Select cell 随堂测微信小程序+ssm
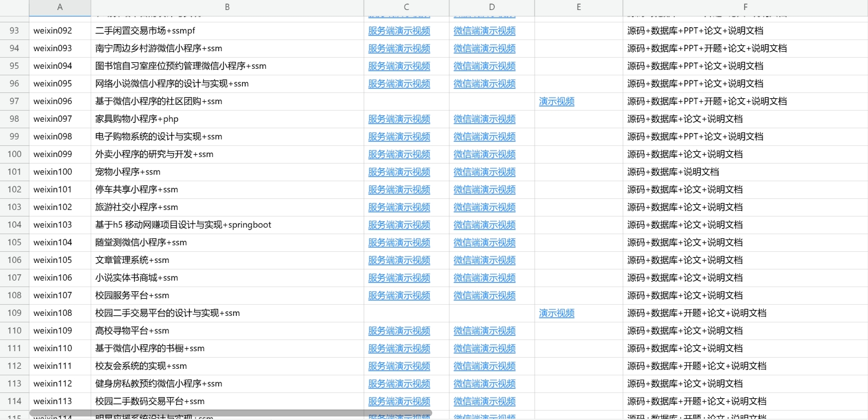 (x=227, y=242)
